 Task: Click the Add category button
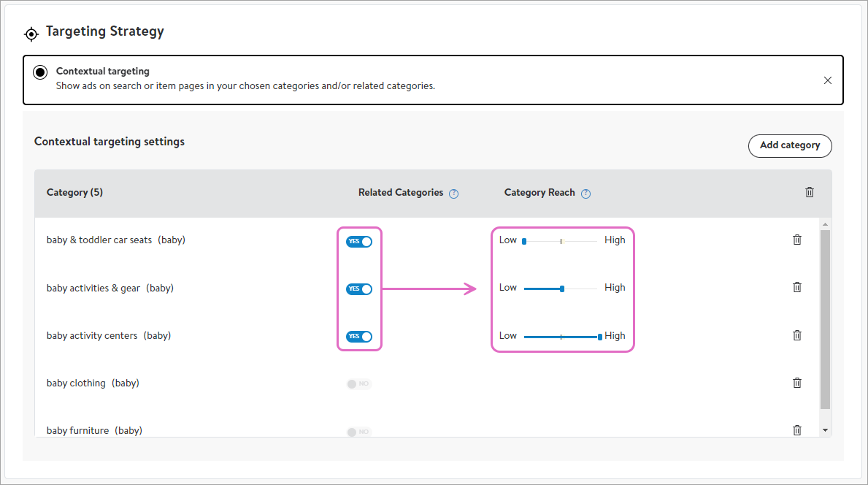tap(790, 145)
